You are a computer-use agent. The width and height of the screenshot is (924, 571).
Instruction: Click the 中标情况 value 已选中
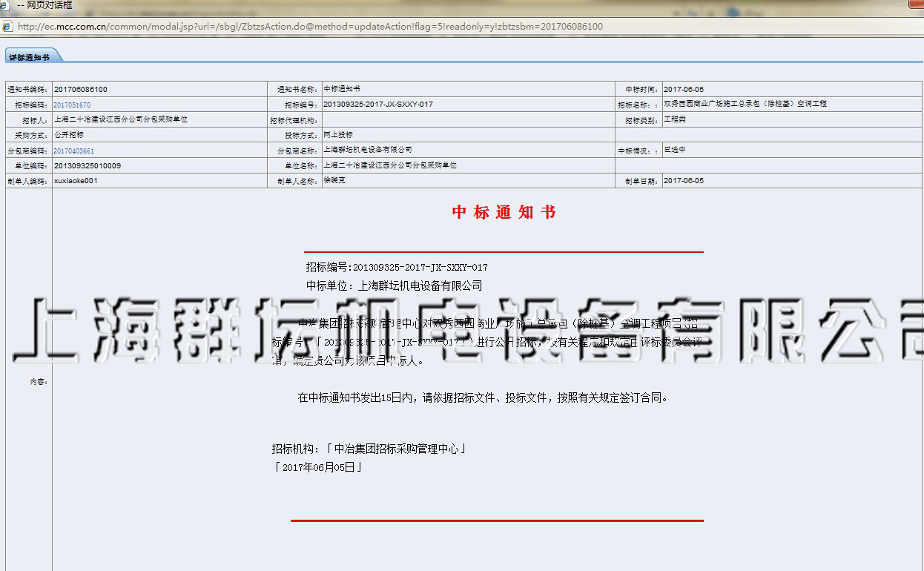pyautogui.click(x=675, y=151)
